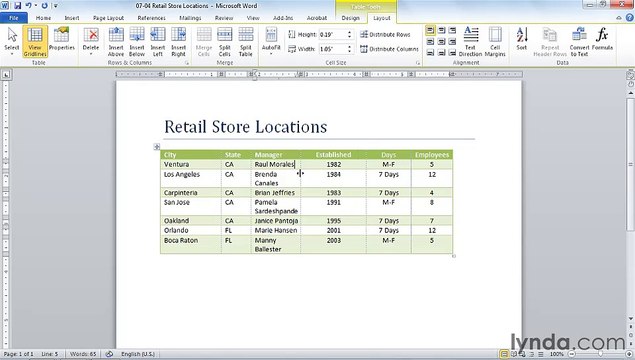The height and width of the screenshot is (360, 635).
Task: Click Distribute Rows
Action: pos(385,34)
